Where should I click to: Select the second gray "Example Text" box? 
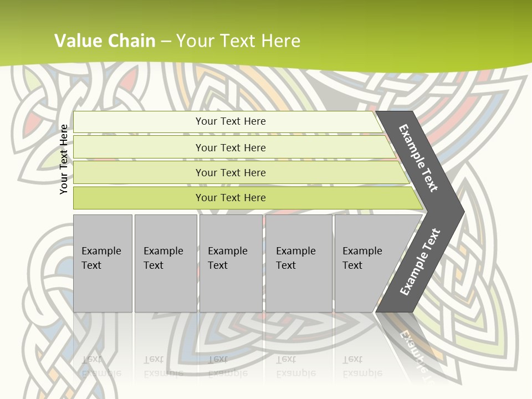(165, 263)
